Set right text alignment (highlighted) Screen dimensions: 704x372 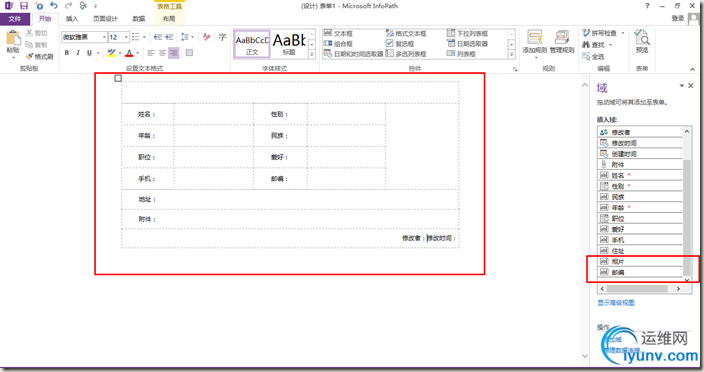(174, 53)
